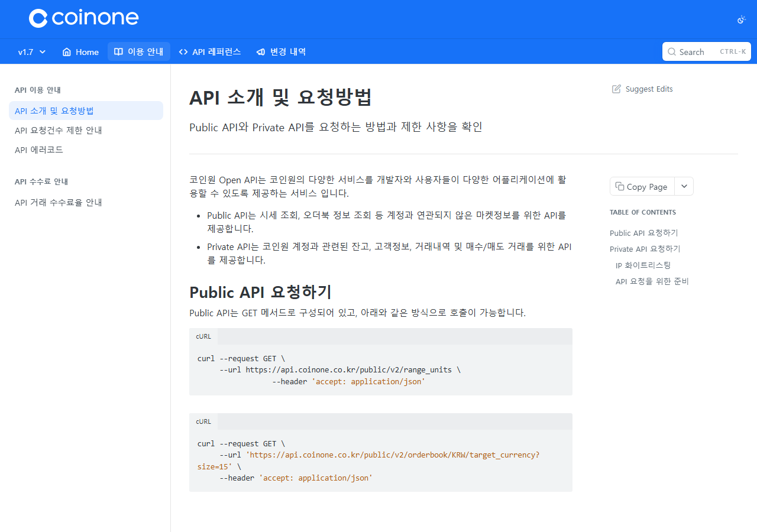The image size is (757, 532).
Task: Click the page title API 소개 및 요청방법
Action: click(280, 98)
